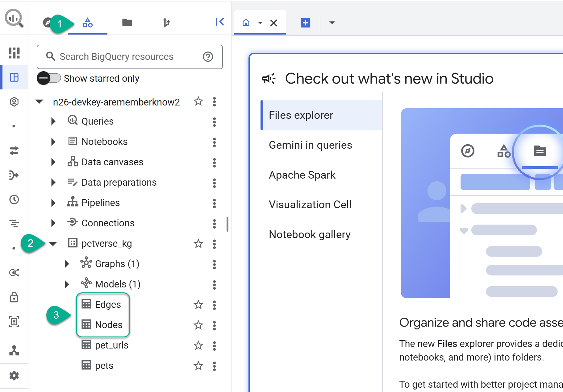
Task: Open data transfers arrows icon in left rail
Action: (x=14, y=151)
